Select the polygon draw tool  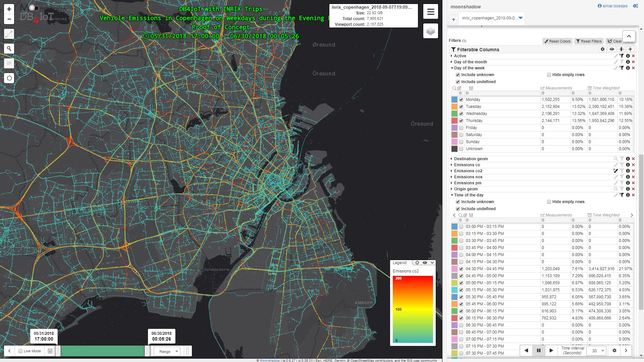point(9,78)
